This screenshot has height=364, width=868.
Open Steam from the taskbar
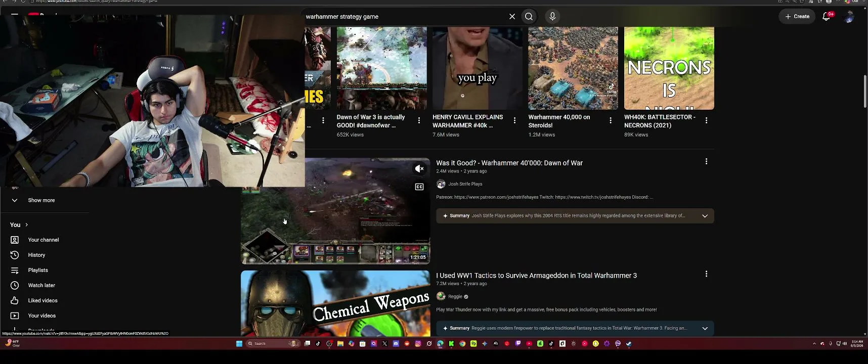(x=629, y=344)
